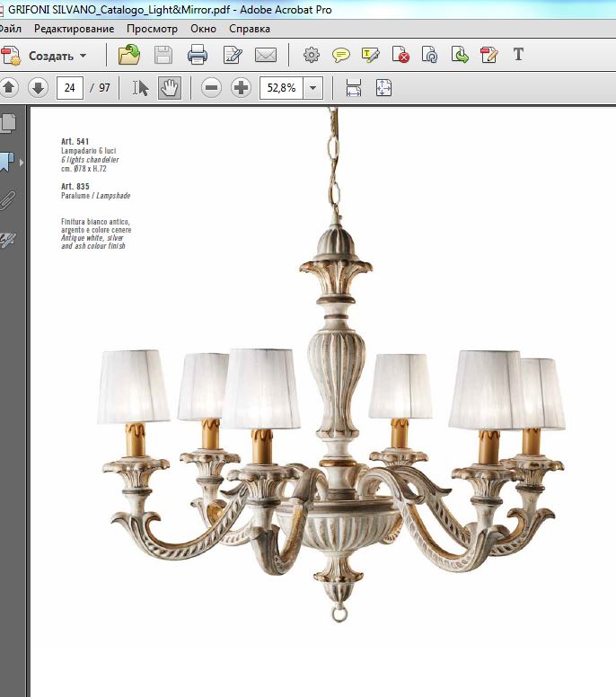
Task: Open the Справка menu
Action: [250, 29]
